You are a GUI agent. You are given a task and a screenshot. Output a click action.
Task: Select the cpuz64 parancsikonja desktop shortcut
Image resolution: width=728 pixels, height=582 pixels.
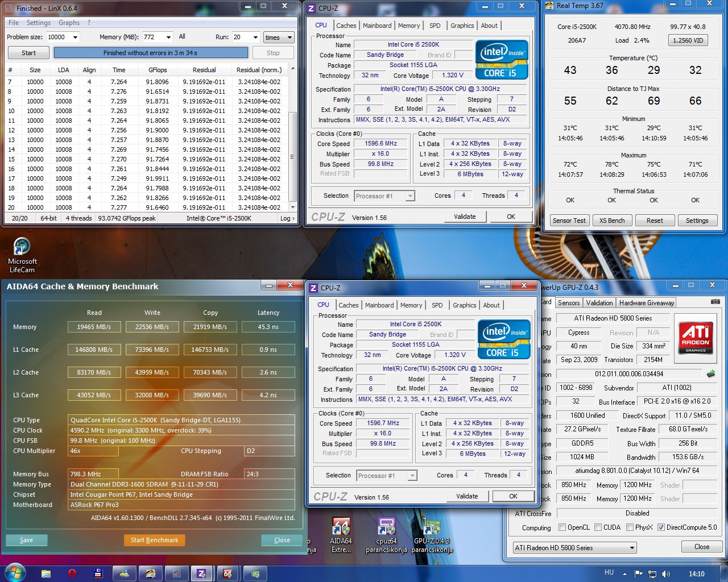(x=386, y=535)
